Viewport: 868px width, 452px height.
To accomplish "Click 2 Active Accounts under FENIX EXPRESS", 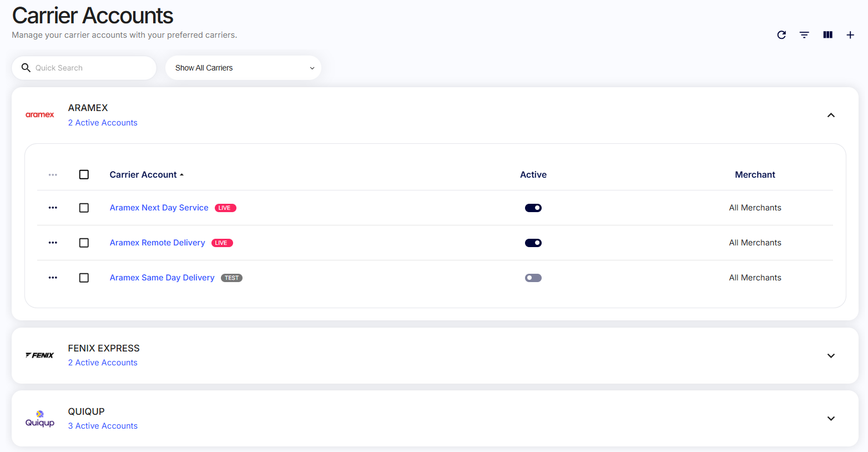I will point(103,363).
